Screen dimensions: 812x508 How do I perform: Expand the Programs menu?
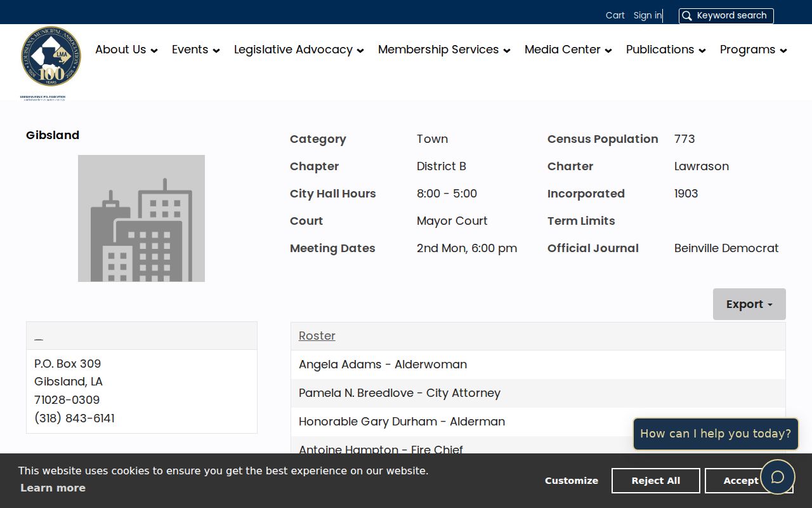click(754, 50)
